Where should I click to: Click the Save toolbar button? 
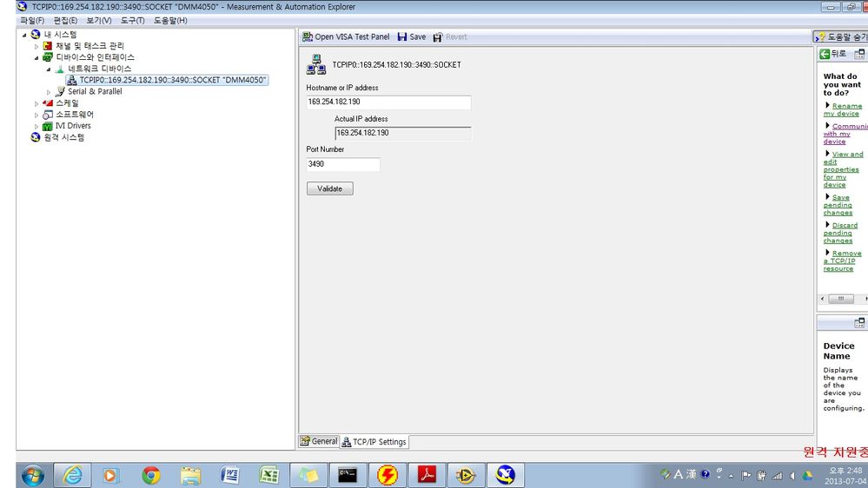click(411, 37)
